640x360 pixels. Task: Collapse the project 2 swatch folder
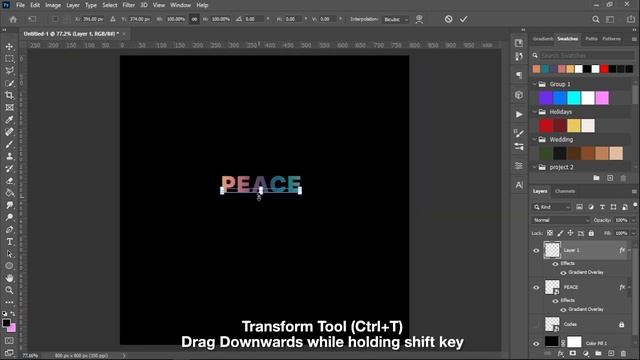click(x=534, y=167)
